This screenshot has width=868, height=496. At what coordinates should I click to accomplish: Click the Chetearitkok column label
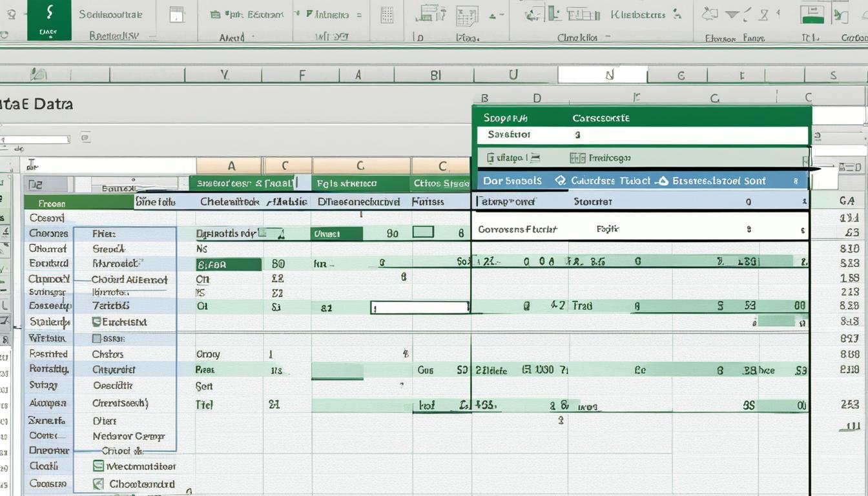tap(230, 201)
